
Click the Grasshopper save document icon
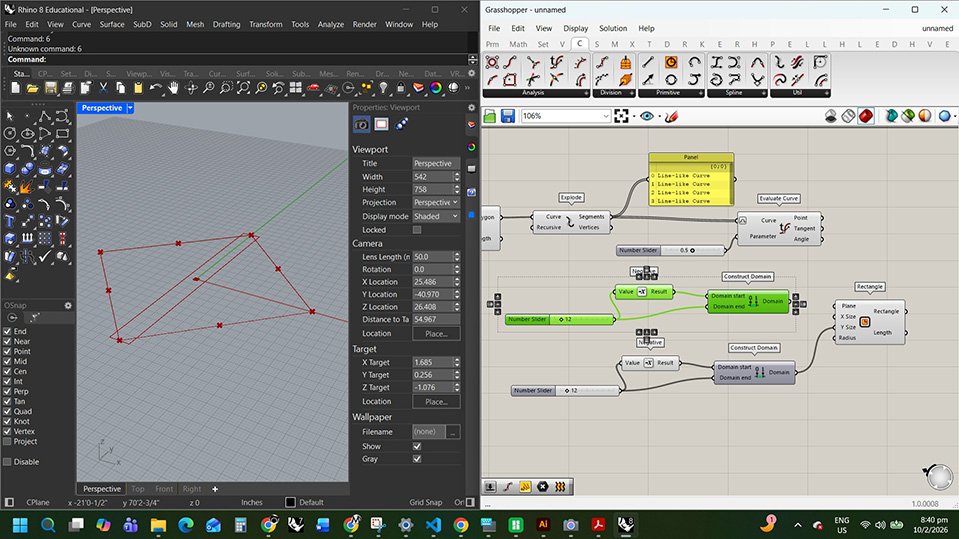(x=508, y=116)
